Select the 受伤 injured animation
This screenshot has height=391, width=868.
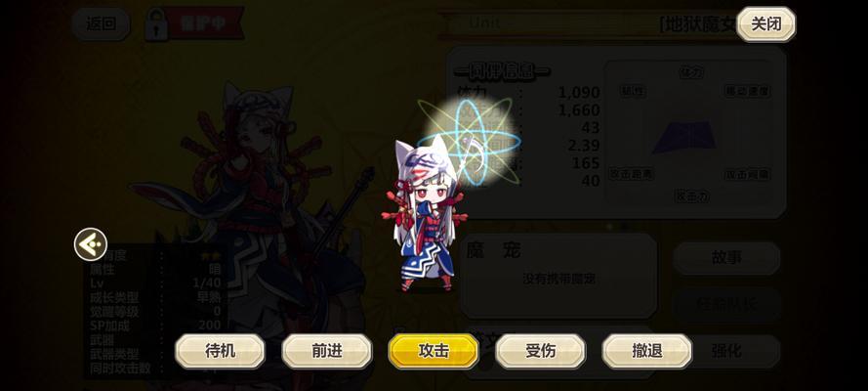(x=540, y=351)
